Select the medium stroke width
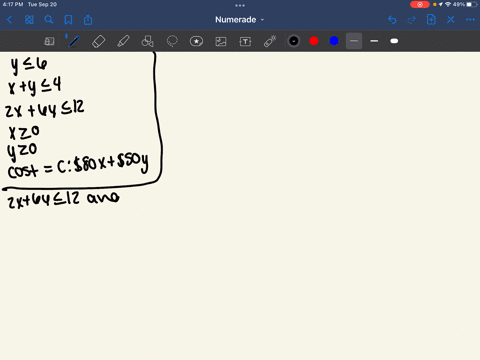480x360 pixels. [374, 41]
